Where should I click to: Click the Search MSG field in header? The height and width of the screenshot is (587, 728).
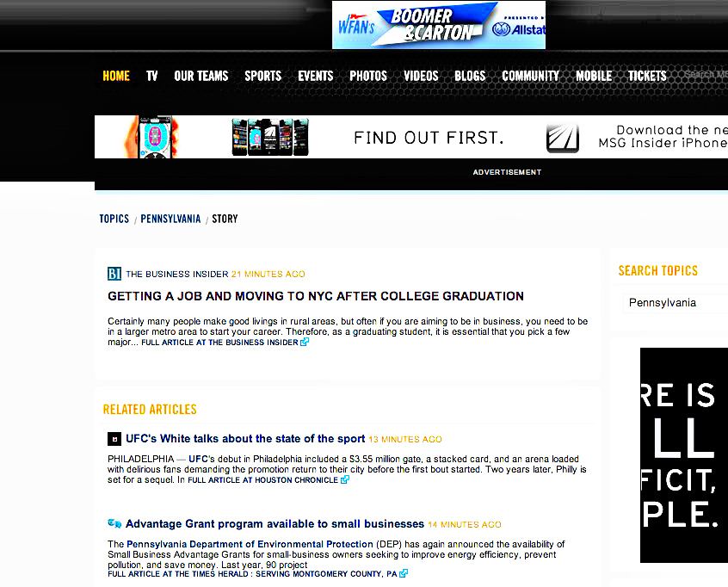tap(706, 74)
